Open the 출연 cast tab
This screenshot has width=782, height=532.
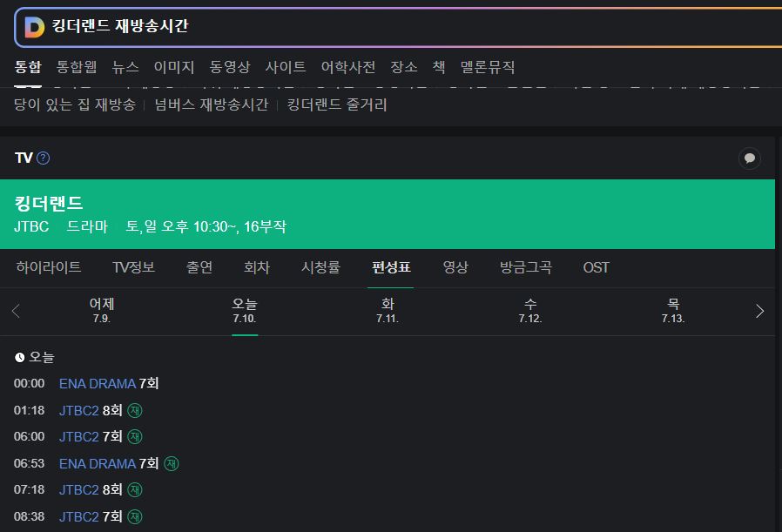point(199,268)
